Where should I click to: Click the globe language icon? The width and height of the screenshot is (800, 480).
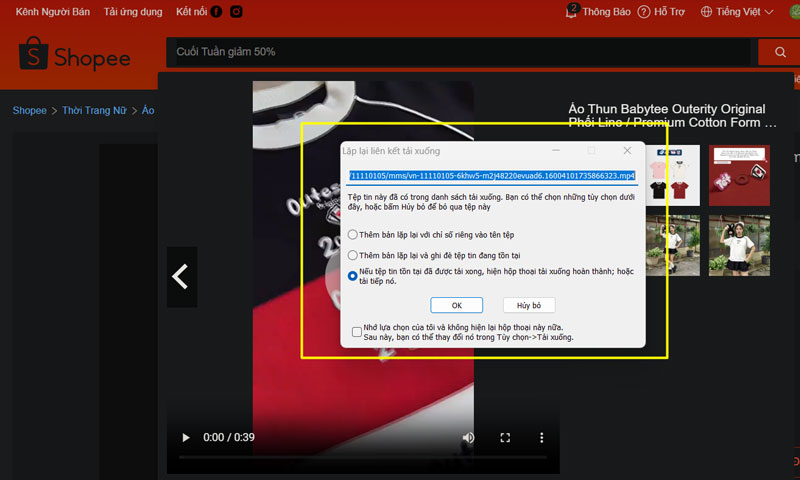point(706,11)
